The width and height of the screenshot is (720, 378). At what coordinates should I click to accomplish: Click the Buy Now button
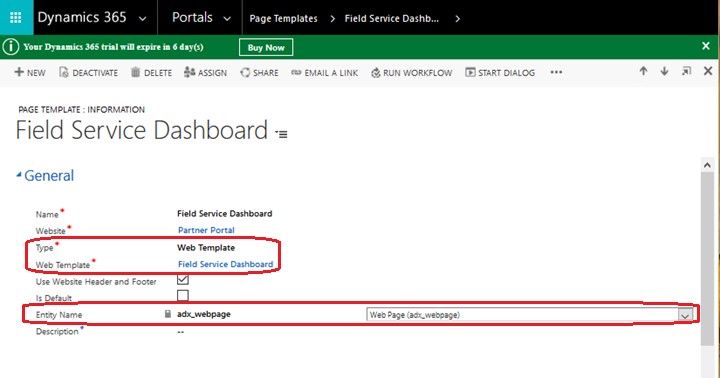pyautogui.click(x=266, y=47)
